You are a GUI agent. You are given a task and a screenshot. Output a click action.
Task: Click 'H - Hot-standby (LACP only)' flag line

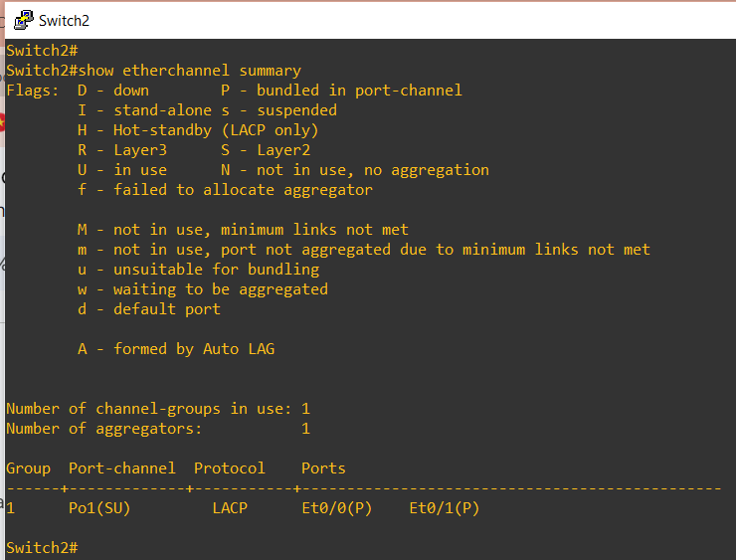198,130
